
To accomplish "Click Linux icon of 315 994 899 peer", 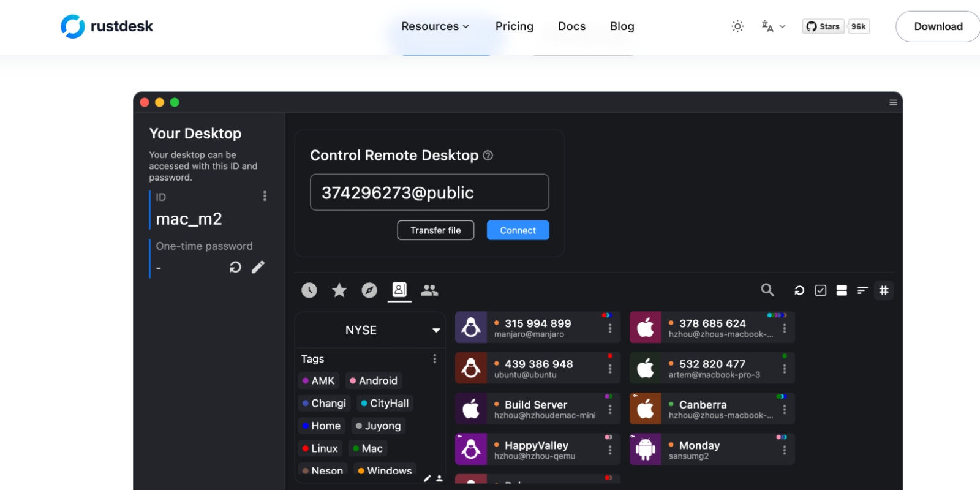I will (471, 328).
